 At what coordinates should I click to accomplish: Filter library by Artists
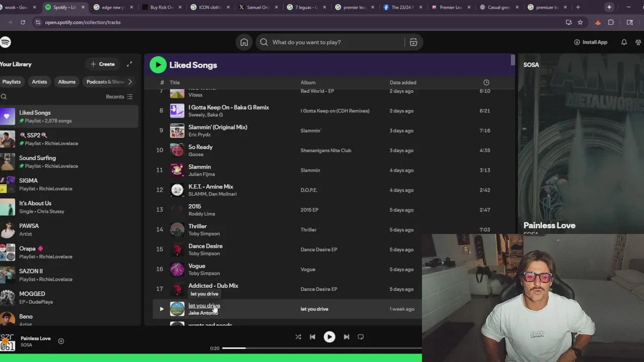click(x=39, y=82)
